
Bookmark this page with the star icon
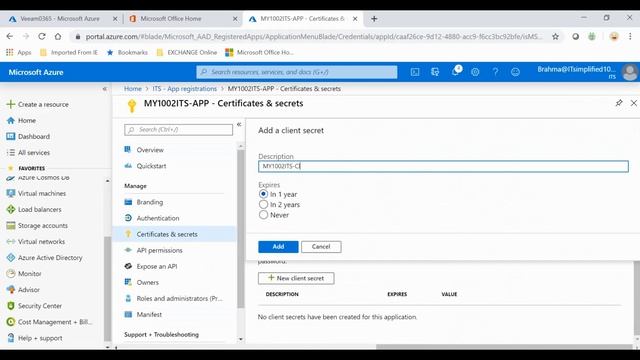point(556,36)
